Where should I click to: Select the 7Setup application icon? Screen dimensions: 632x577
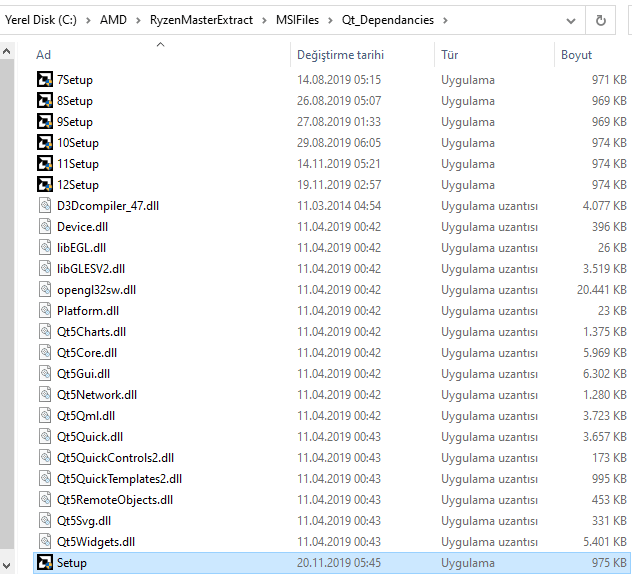pyautogui.click(x=45, y=79)
